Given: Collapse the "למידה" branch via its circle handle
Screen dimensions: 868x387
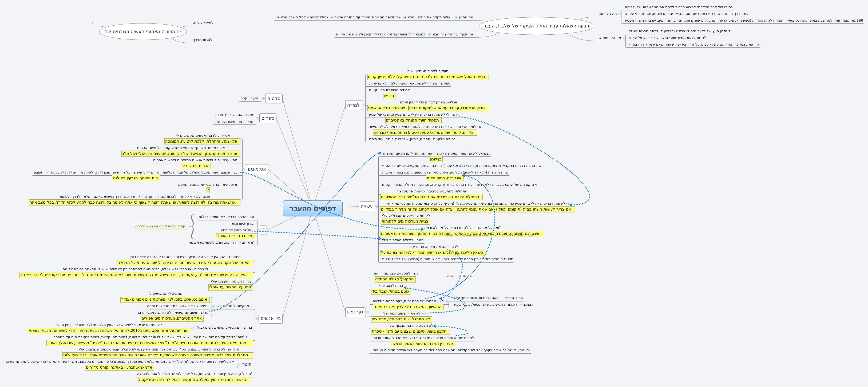Looking at the screenshot, I should (364, 105).
